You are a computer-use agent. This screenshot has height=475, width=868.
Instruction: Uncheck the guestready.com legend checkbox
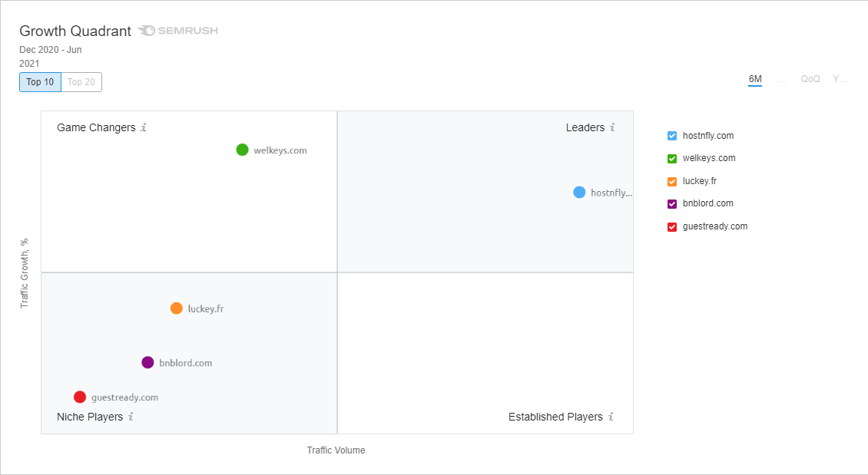[672, 226]
